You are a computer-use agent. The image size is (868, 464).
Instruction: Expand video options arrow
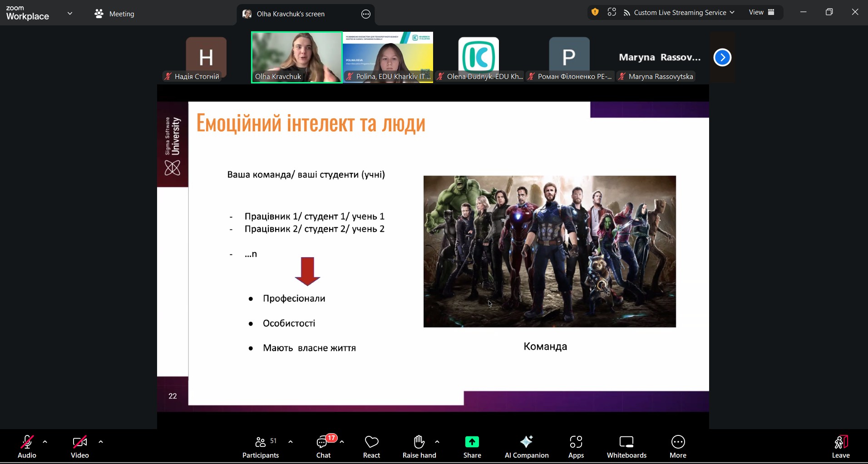click(101, 441)
